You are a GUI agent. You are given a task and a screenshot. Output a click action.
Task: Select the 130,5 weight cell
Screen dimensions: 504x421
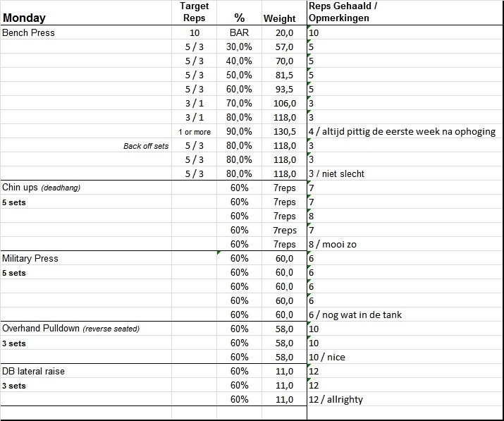click(284, 131)
